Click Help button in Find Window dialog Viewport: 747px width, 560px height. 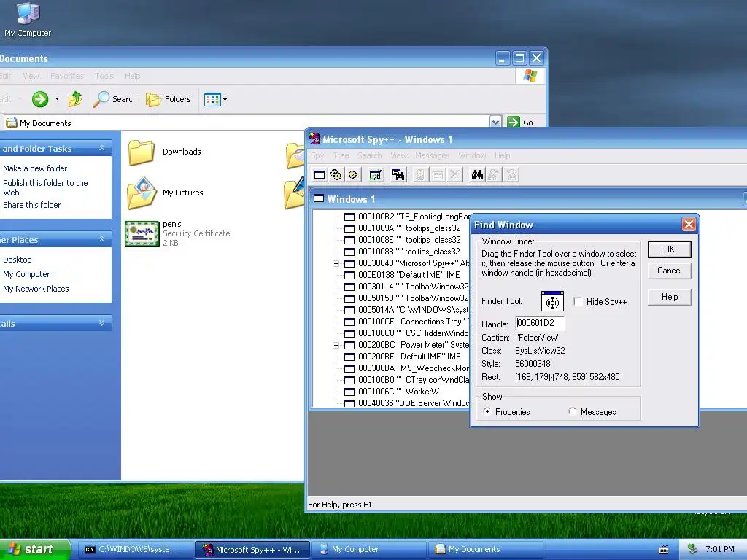pos(670,297)
